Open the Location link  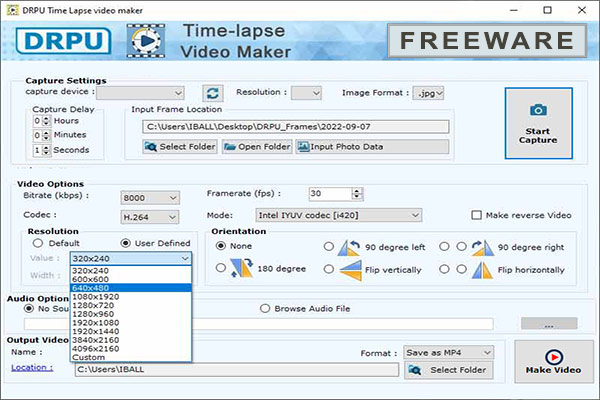tap(32, 367)
